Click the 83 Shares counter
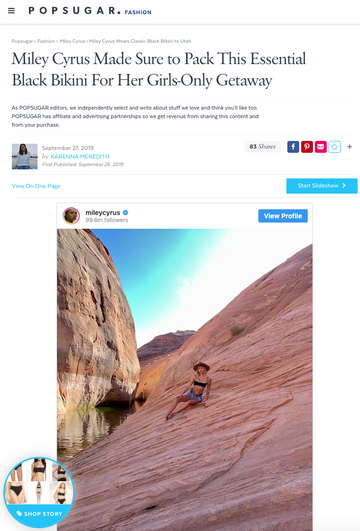Screen dimensions: 360x531 tap(262, 147)
